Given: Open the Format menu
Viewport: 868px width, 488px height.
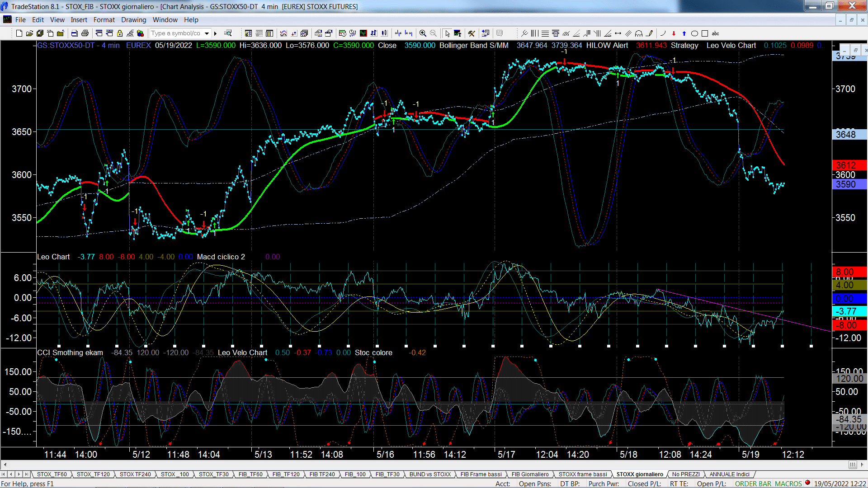Looking at the screenshot, I should [104, 20].
